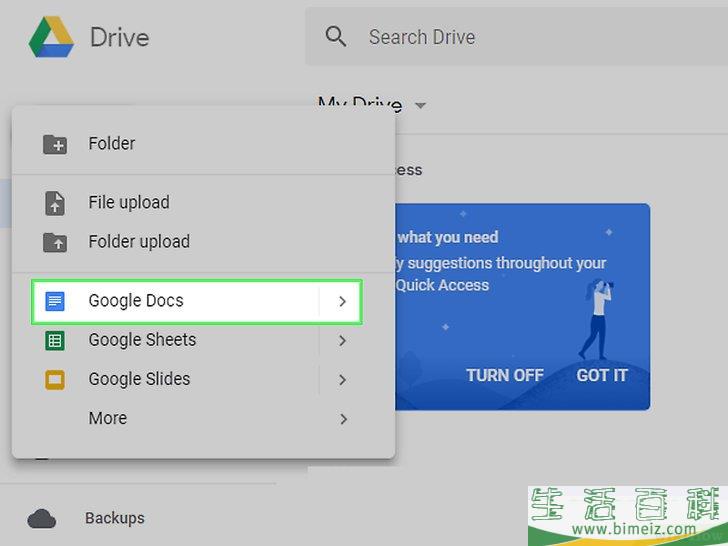Viewport: 728px width, 546px height.
Task: Open the More menu entry
Action: click(203, 418)
